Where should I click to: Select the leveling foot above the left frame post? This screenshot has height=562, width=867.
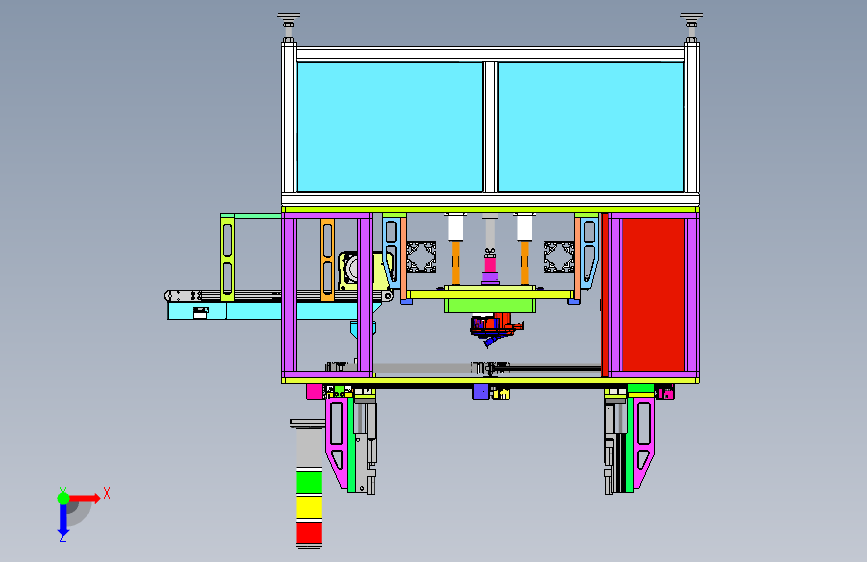(289, 27)
